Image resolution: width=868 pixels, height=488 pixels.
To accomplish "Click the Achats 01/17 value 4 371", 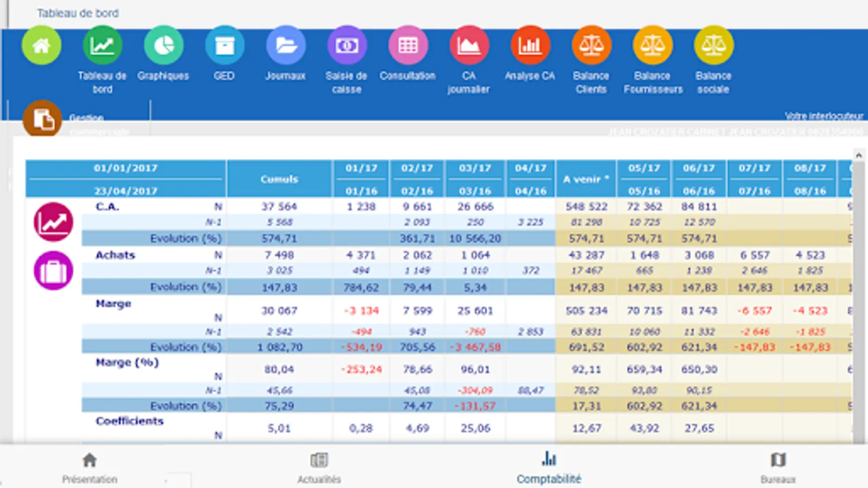I will 361,255.
